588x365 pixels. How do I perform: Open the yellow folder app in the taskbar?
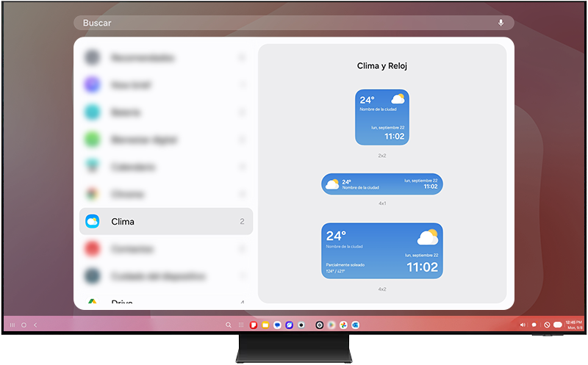pos(265,325)
